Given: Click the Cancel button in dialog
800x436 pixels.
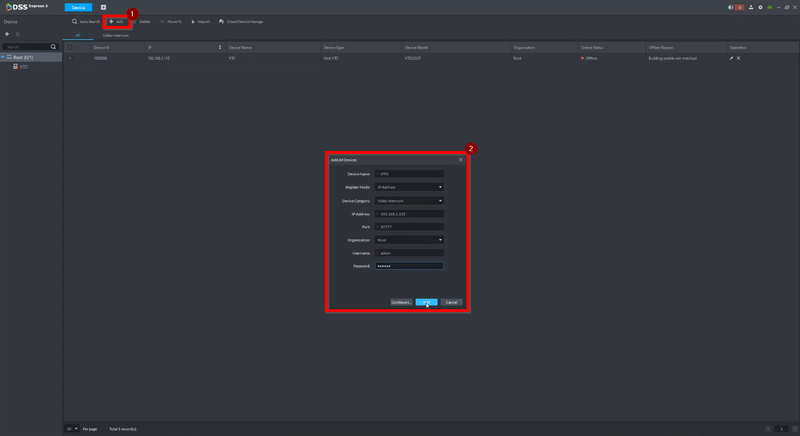Looking at the screenshot, I should click(x=452, y=302).
